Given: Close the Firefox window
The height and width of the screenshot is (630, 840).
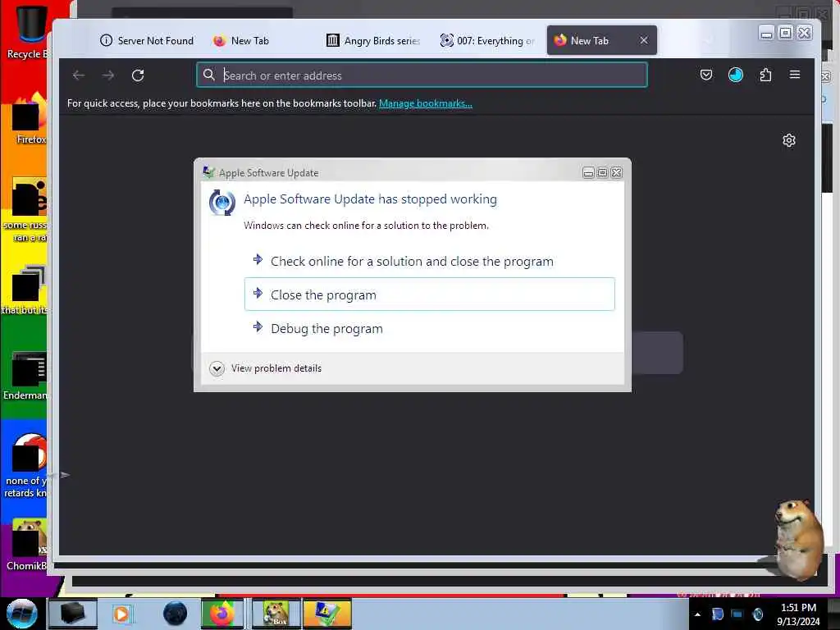Looking at the screenshot, I should (x=804, y=33).
